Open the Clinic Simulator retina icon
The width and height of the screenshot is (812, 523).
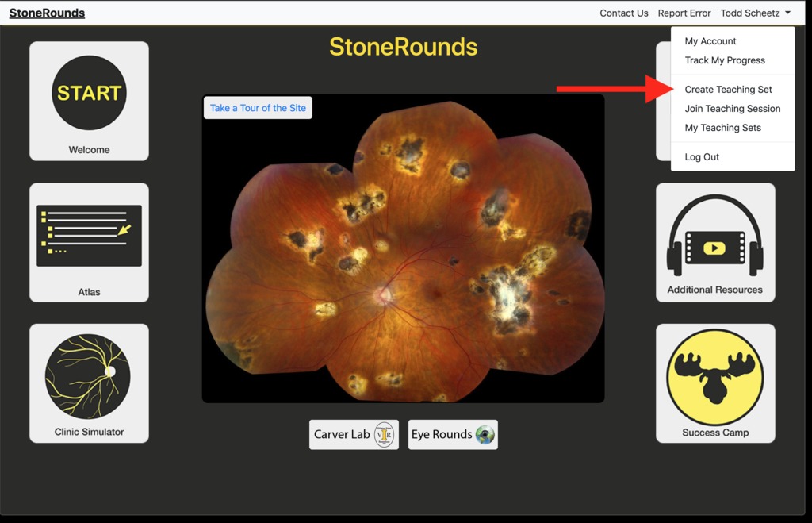[x=89, y=375]
